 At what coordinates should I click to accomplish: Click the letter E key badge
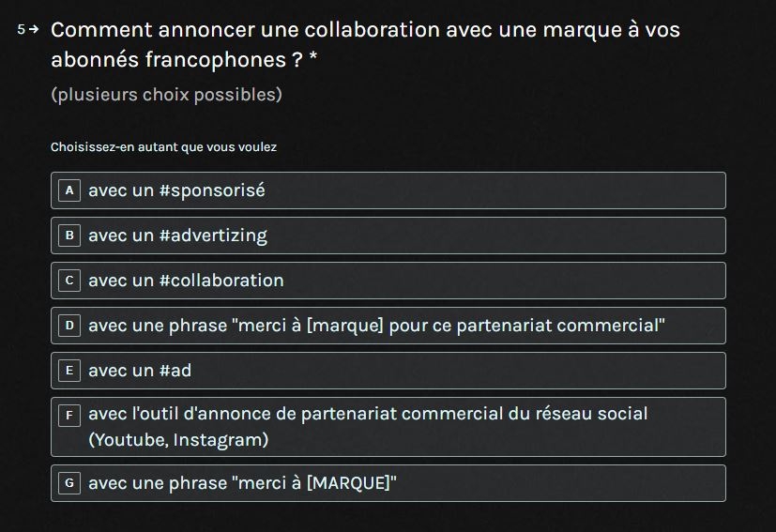coord(68,371)
